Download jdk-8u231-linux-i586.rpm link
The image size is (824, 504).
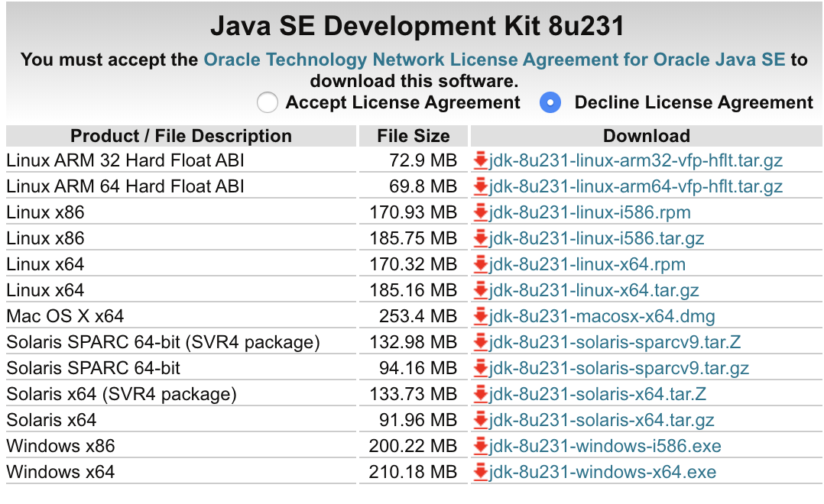coord(589,212)
